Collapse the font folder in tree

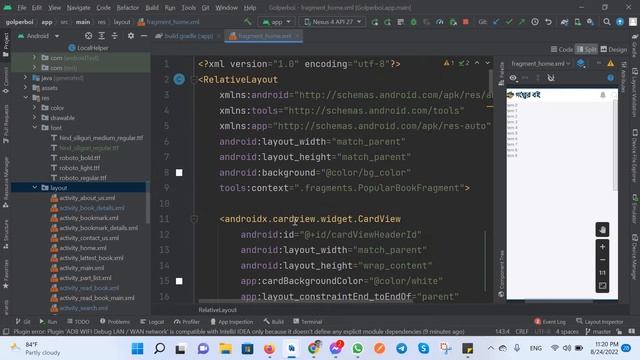tap(35, 127)
